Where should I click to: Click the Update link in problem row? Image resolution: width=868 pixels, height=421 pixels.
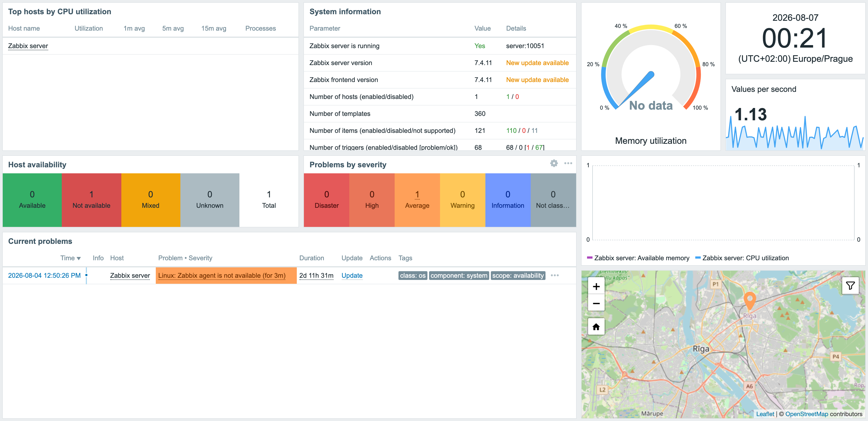[352, 276]
